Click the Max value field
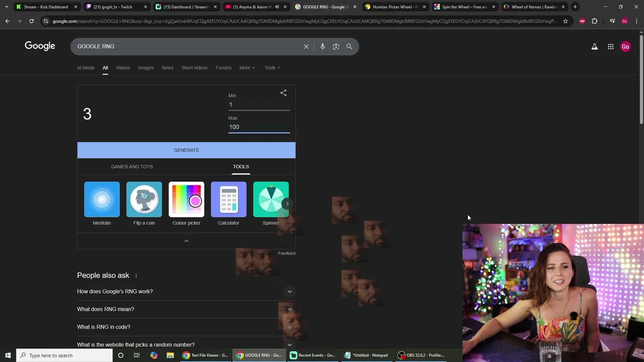Screen dimensions: 644x362 [259, 127]
